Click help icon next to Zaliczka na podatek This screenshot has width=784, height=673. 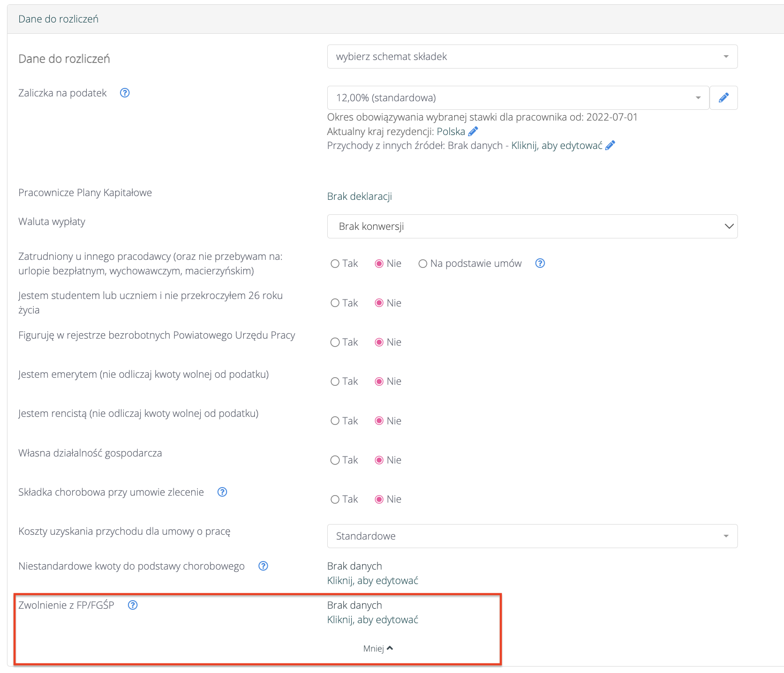(x=125, y=93)
